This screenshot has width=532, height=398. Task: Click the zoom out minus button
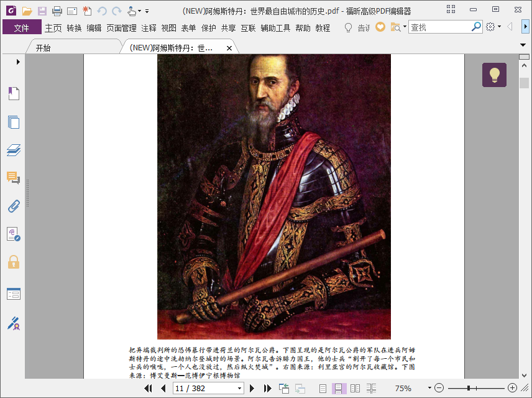[439, 388]
